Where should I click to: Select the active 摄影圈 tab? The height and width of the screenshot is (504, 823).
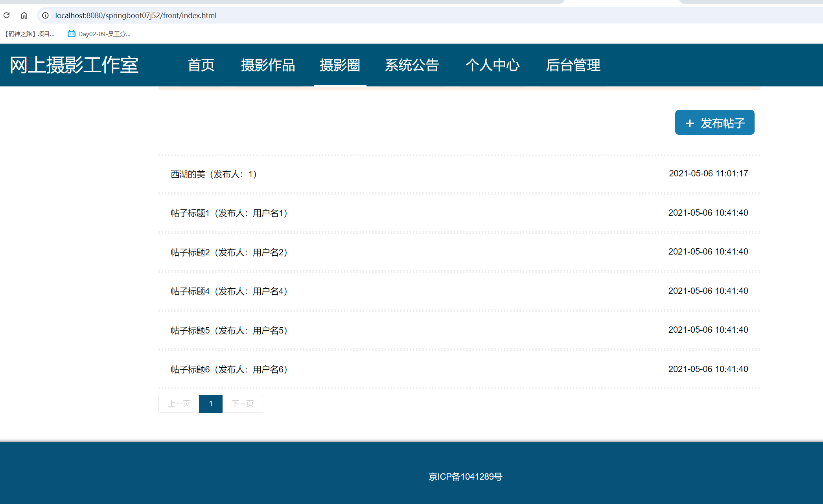click(340, 65)
